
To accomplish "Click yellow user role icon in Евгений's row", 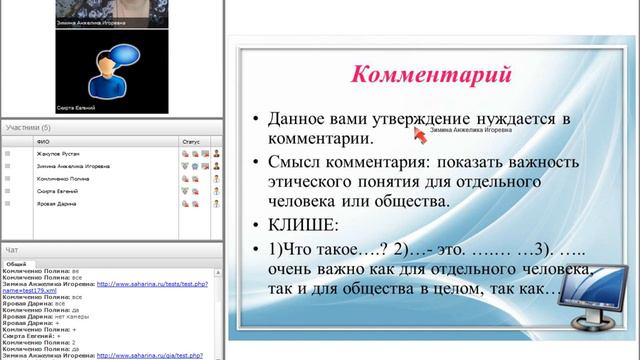I will click(216, 191).
